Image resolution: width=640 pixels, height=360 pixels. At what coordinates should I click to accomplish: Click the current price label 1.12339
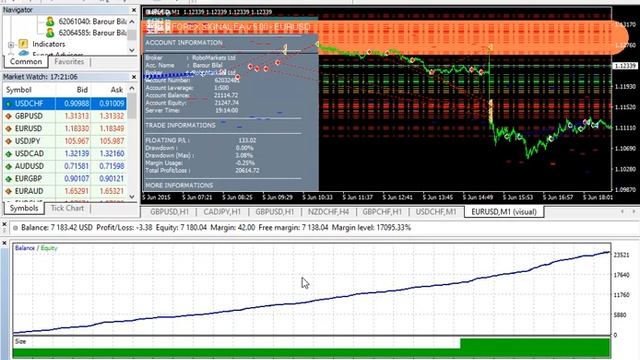(x=625, y=66)
